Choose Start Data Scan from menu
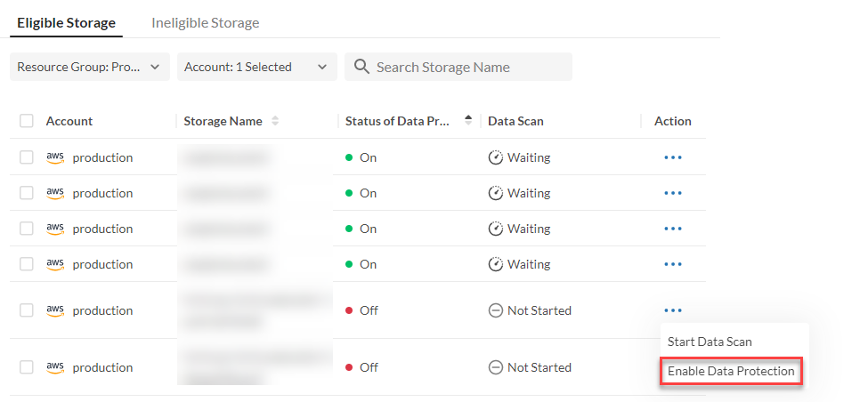Viewport: 868px width, 402px height. click(x=710, y=342)
